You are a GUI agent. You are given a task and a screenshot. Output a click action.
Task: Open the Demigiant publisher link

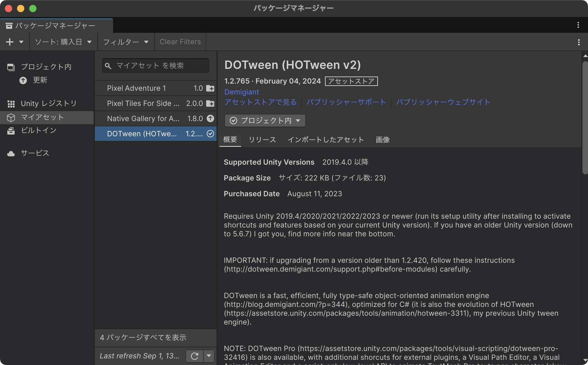tap(241, 92)
